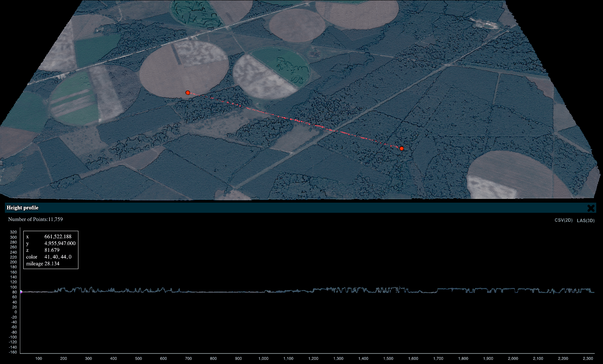
Task: Click the x value 661,522.188
Action: pos(58,236)
